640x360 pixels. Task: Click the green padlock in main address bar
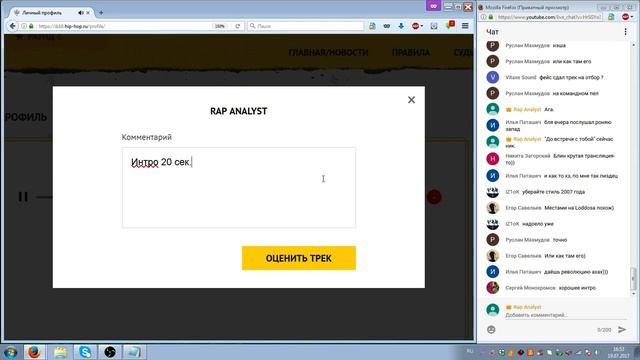(x=31, y=26)
